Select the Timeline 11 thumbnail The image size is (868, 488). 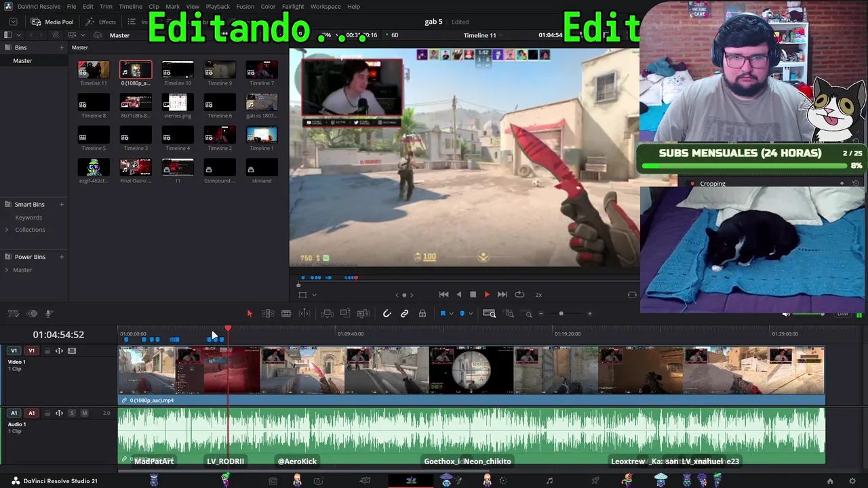pyautogui.click(x=94, y=69)
